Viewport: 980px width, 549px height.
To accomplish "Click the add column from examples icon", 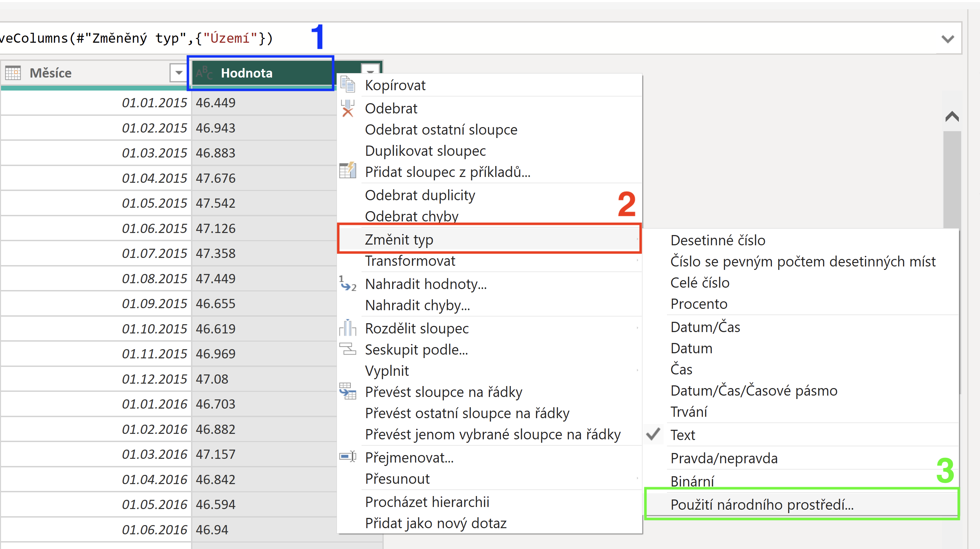I will [x=347, y=170].
